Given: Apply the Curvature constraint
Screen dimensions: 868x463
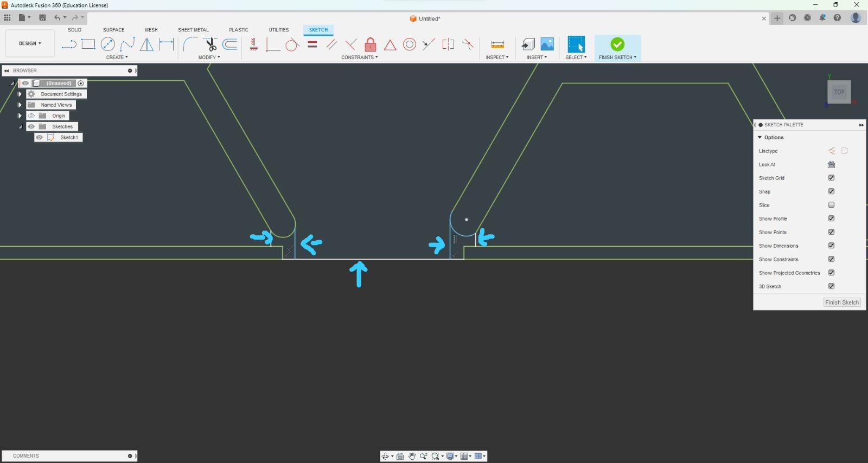Looking at the screenshot, I should click(x=468, y=44).
